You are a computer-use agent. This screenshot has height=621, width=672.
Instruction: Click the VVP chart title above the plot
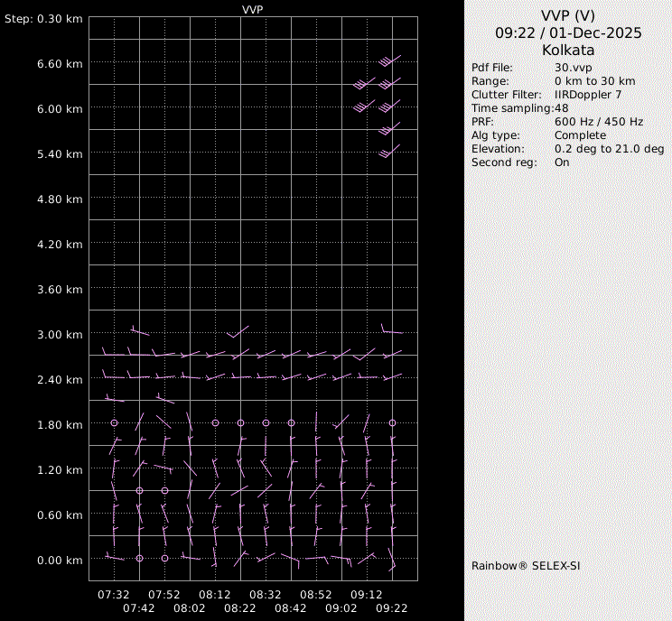253,8
